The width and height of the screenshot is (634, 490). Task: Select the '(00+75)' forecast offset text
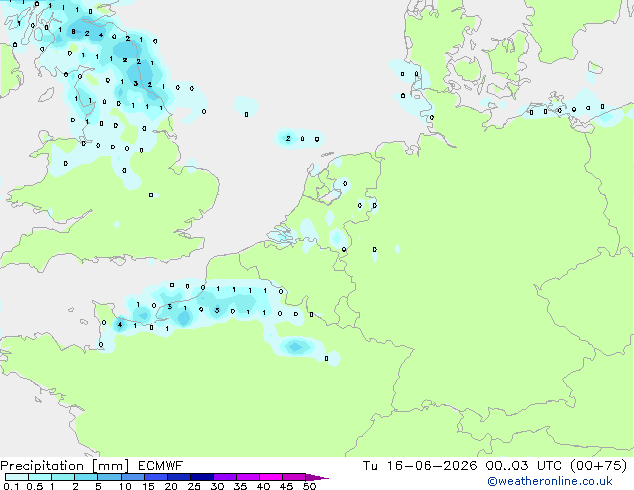tap(598, 466)
